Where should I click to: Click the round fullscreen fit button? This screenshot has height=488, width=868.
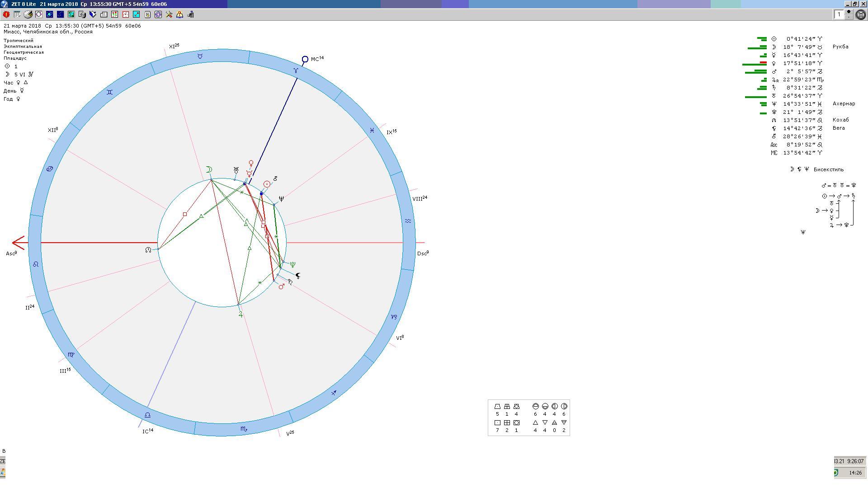pyautogui.click(x=861, y=14)
